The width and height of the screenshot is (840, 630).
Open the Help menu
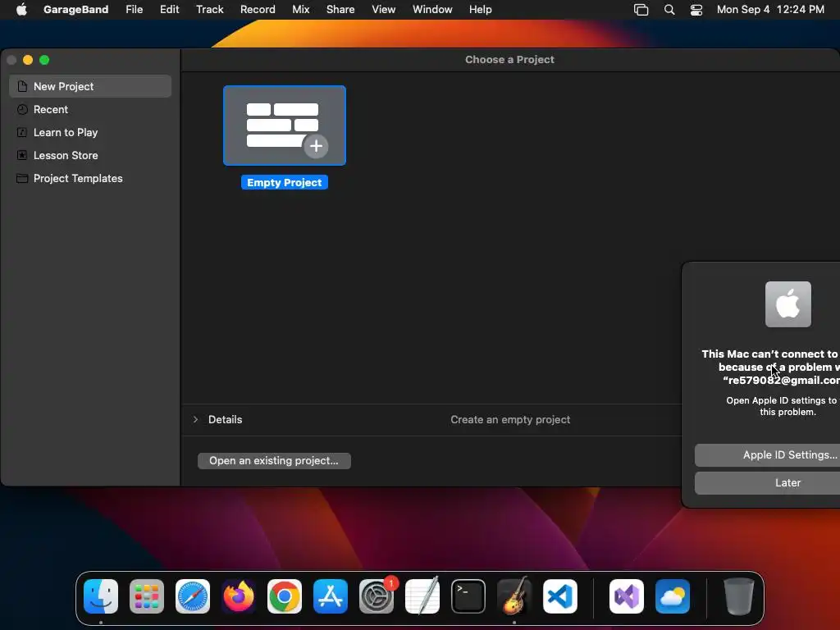(480, 9)
